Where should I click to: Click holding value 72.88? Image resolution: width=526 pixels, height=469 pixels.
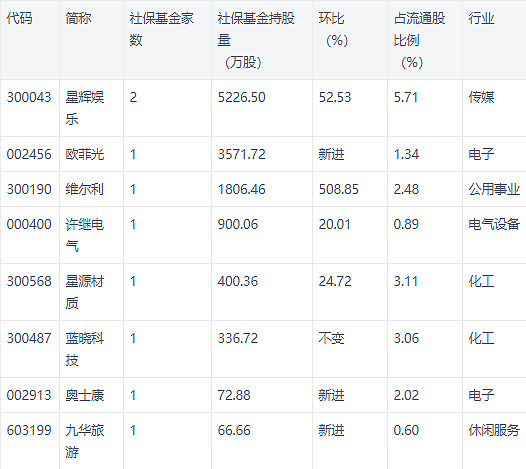(234, 395)
